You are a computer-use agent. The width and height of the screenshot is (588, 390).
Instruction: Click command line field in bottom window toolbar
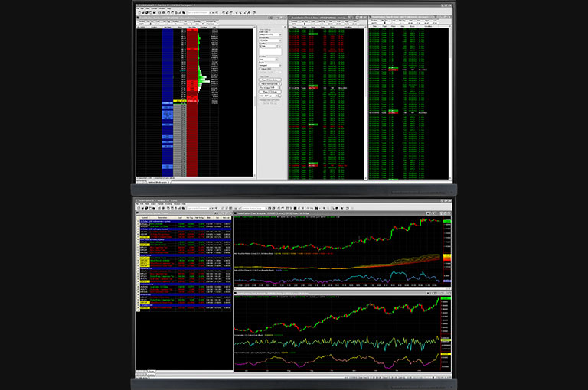click(198, 208)
